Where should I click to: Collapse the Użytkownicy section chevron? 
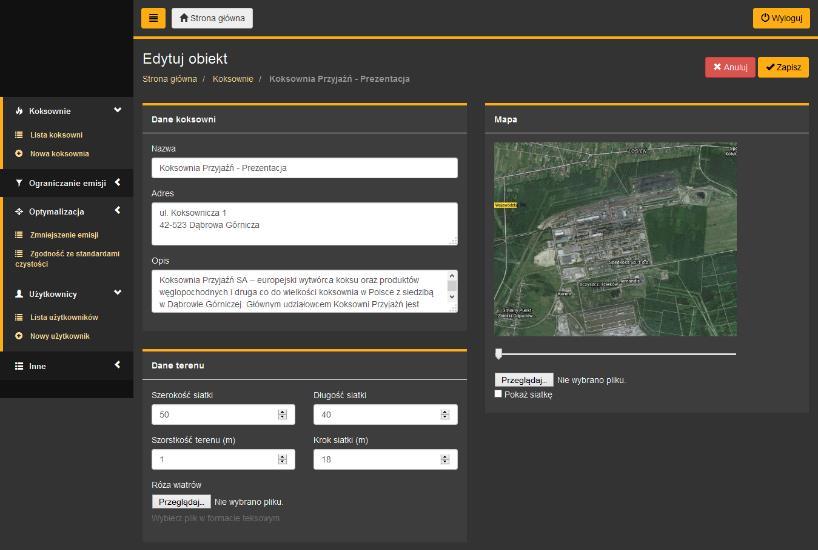point(117,292)
